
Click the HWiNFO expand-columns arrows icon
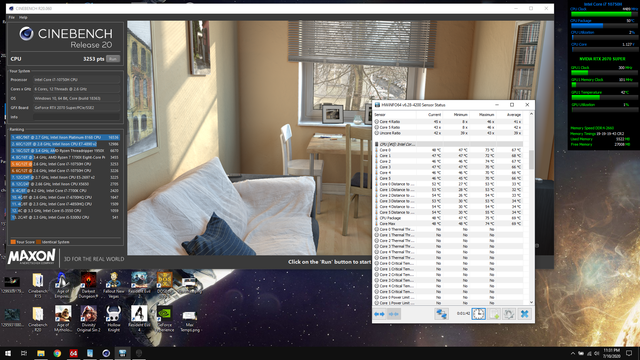380,314
